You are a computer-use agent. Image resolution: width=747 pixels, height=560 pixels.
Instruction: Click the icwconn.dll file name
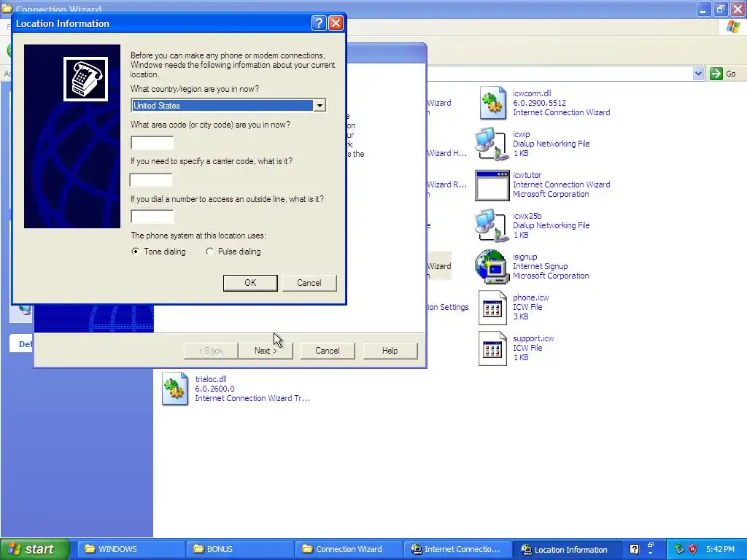pos(532,93)
